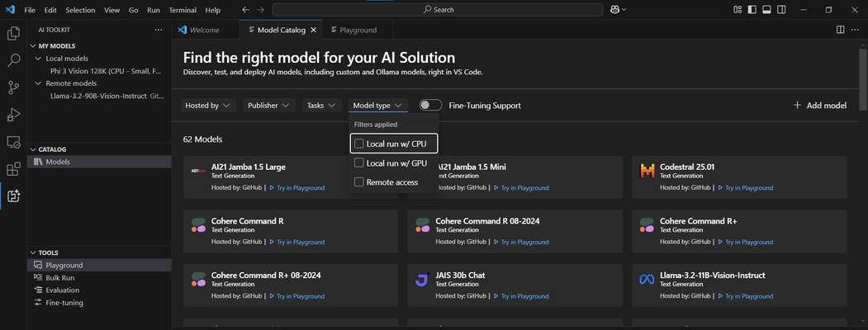Click the Cohere Command R logo

pos(198,225)
